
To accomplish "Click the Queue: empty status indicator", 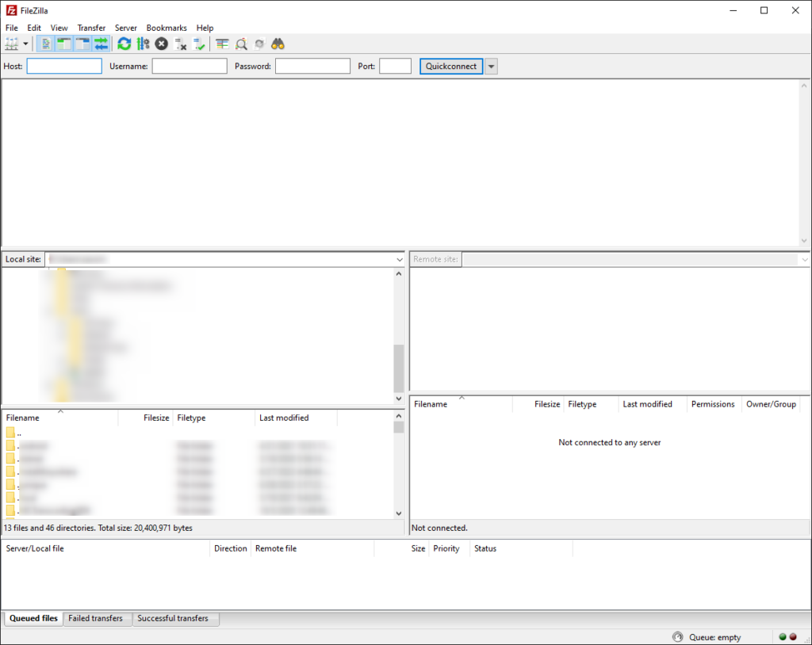I will 714,638.
